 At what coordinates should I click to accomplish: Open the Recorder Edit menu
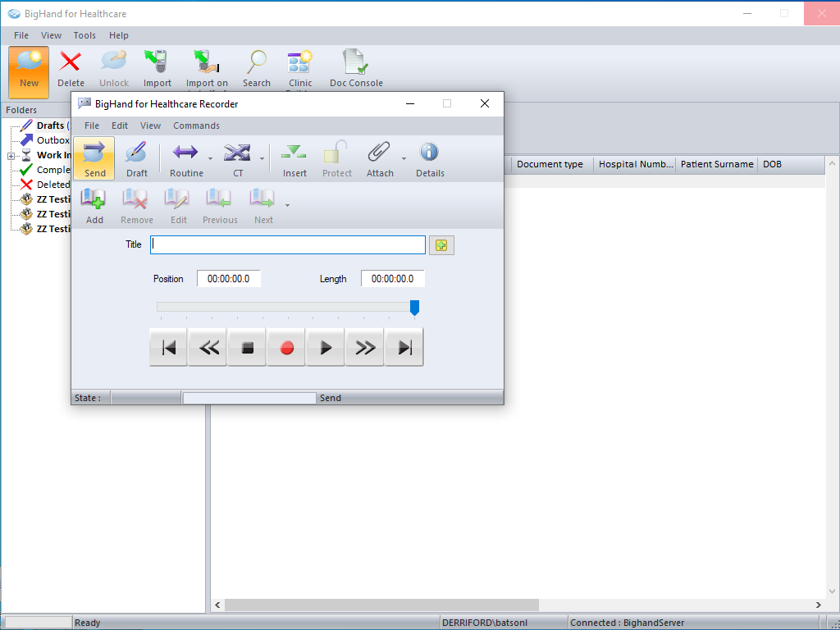click(120, 126)
